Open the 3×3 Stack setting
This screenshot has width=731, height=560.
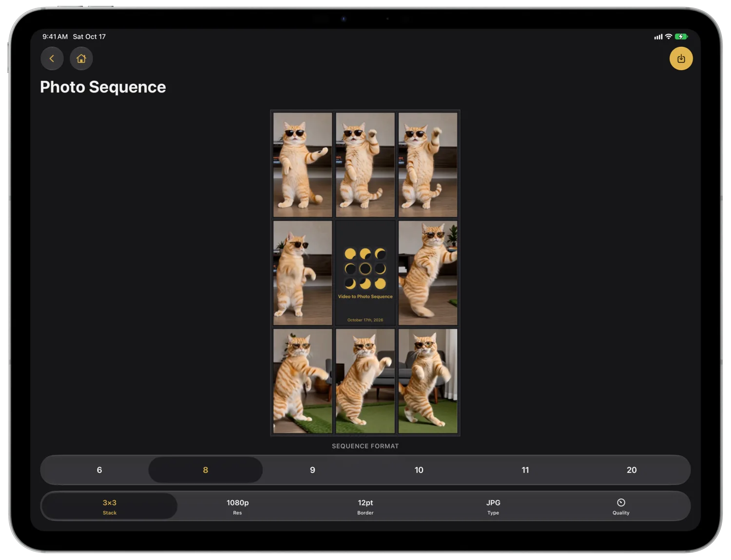(110, 506)
